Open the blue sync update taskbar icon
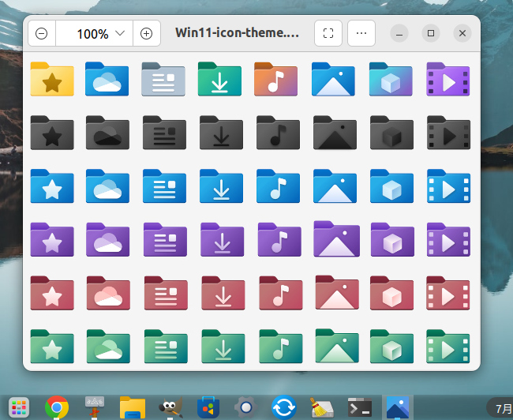513x420 pixels. pos(283,407)
